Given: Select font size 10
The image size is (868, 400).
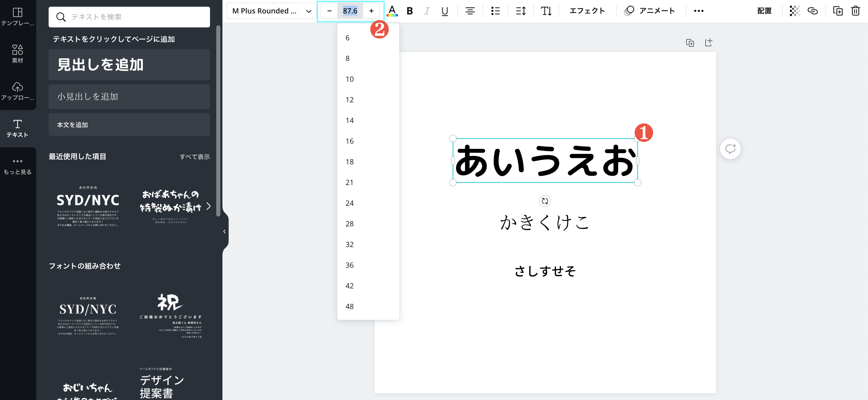Looking at the screenshot, I should click(x=368, y=79).
